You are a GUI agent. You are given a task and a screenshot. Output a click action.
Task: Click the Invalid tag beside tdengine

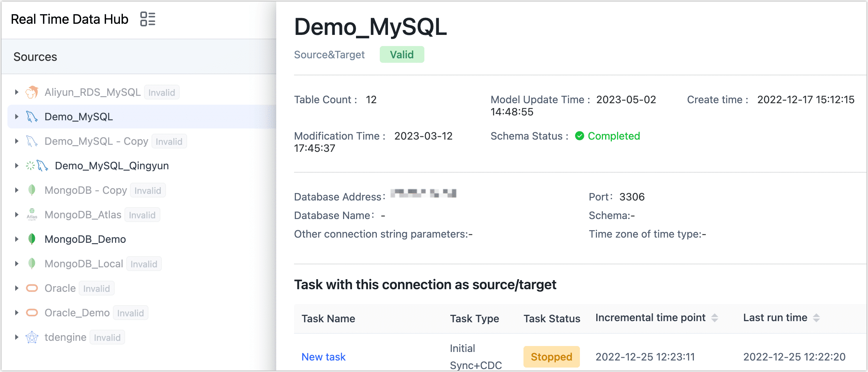click(107, 337)
